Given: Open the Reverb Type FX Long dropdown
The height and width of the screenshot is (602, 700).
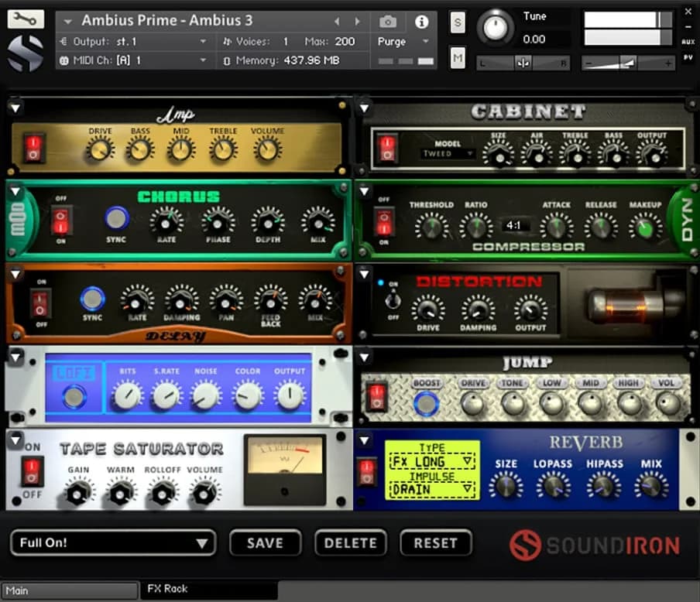Looking at the screenshot, I should pyautogui.click(x=433, y=462).
